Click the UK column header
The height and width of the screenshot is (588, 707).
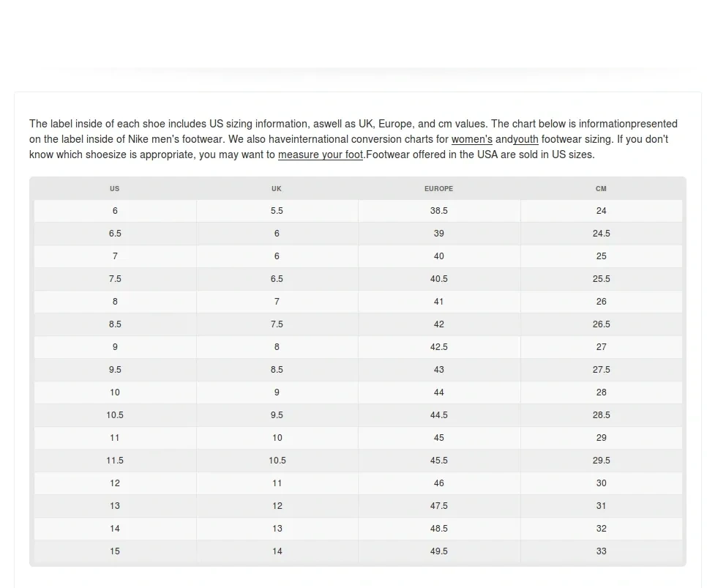pyautogui.click(x=277, y=189)
